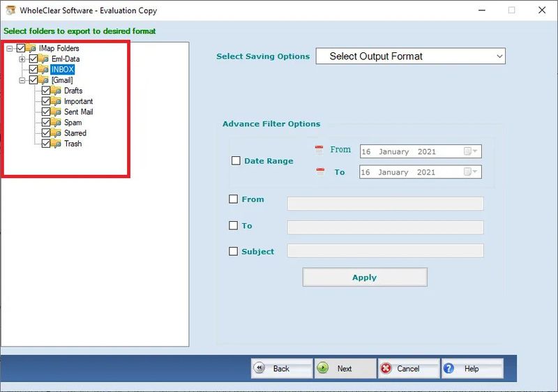Image resolution: width=558 pixels, height=392 pixels.
Task: Click the Sent Mail folder icon
Action: [x=56, y=112]
